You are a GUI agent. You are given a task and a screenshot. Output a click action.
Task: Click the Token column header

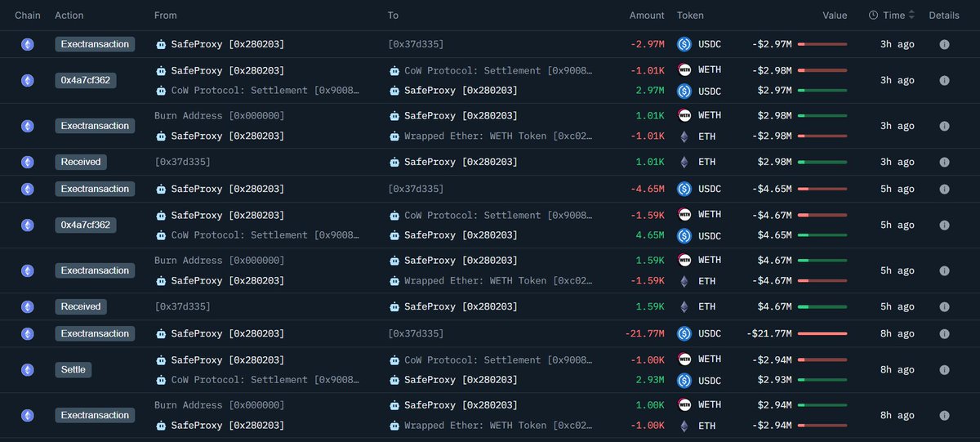[690, 15]
